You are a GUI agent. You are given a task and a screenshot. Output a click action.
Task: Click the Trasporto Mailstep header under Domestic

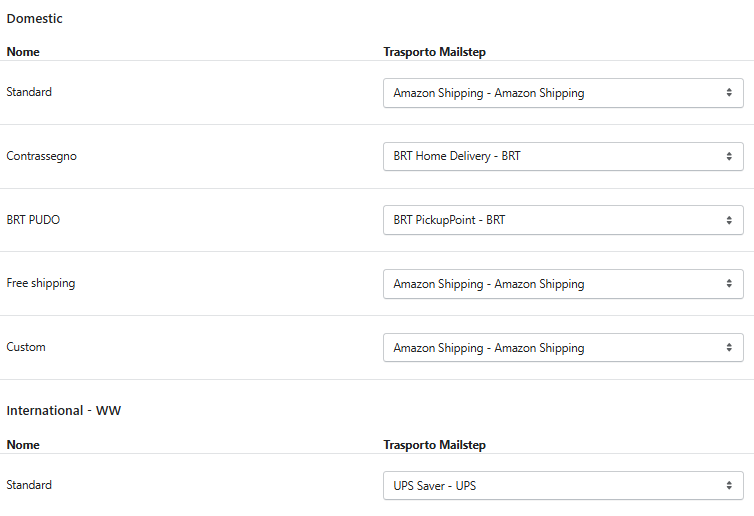pyautogui.click(x=434, y=51)
